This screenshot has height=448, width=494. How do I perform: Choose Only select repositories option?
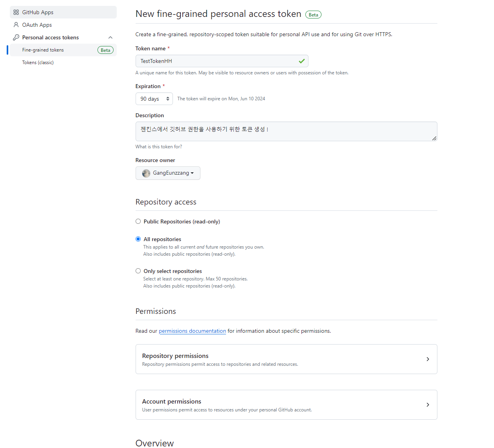pyautogui.click(x=138, y=271)
